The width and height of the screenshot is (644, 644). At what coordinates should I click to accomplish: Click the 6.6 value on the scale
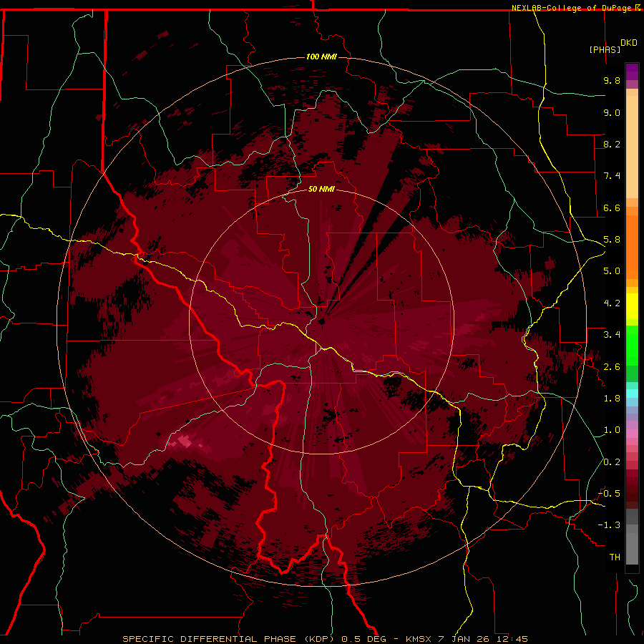click(612, 208)
